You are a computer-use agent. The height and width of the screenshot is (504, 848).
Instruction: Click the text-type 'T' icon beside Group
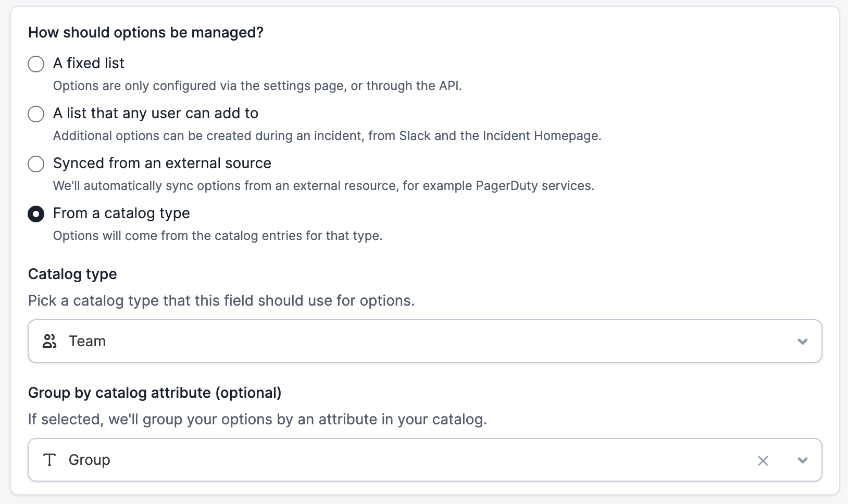49,460
